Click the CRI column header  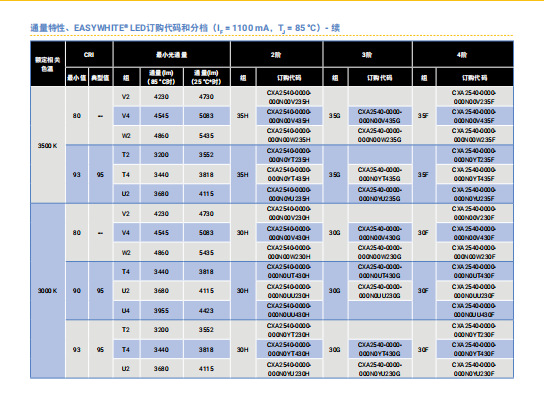click(89, 54)
